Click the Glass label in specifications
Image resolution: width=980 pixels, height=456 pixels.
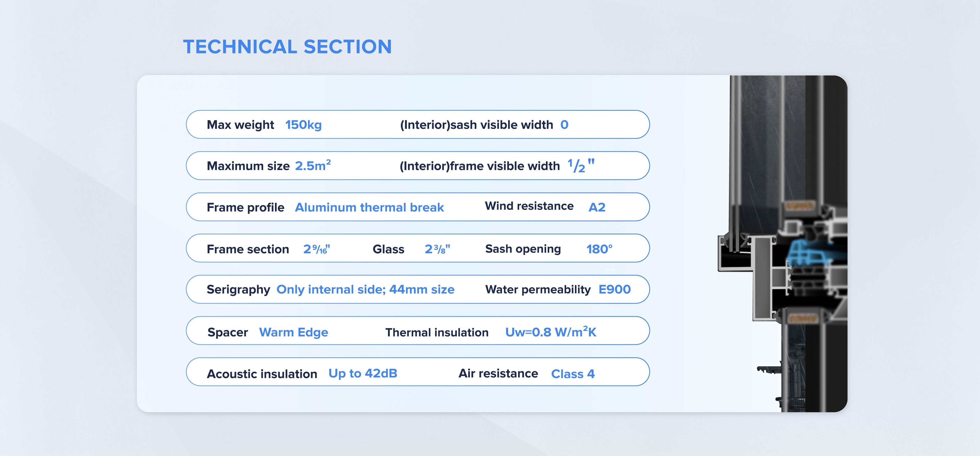388,249
